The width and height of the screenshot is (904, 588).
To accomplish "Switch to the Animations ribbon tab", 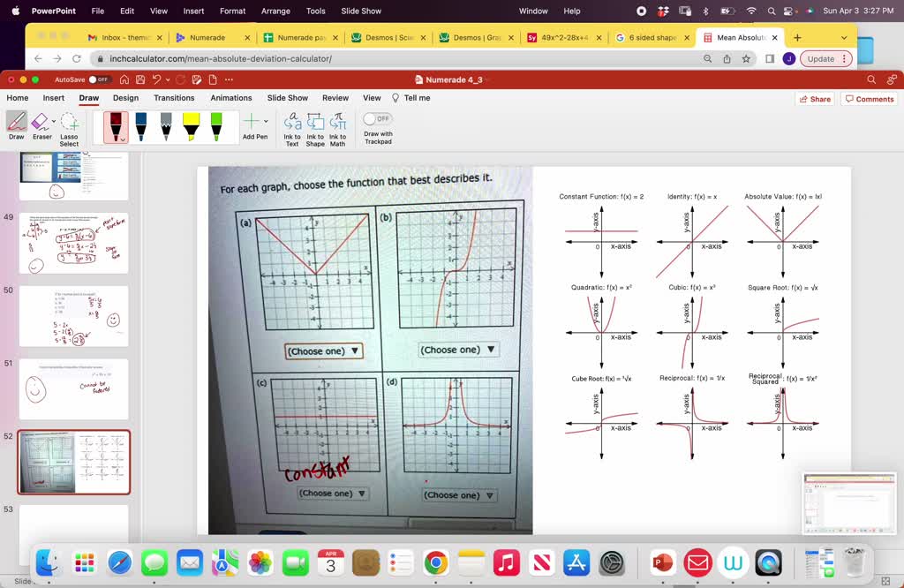I will [230, 98].
